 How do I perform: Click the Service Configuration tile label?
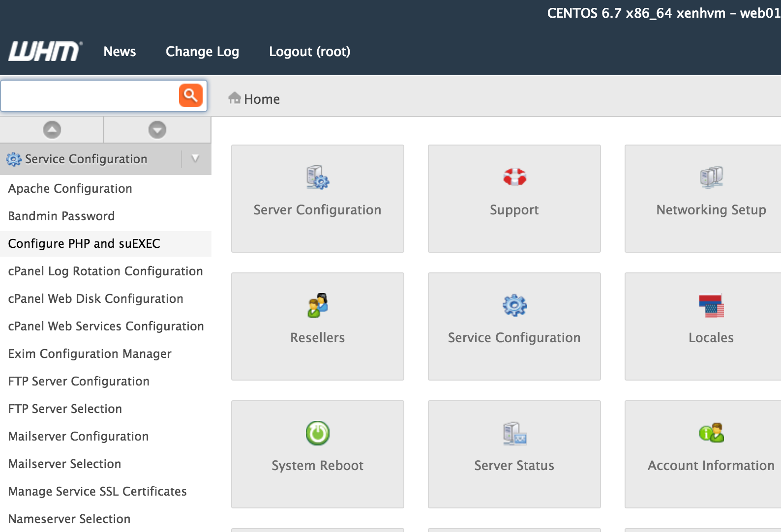[x=514, y=338]
